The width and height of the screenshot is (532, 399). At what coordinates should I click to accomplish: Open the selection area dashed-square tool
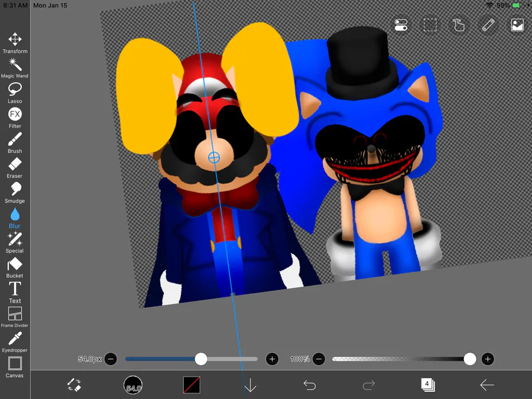(x=430, y=25)
